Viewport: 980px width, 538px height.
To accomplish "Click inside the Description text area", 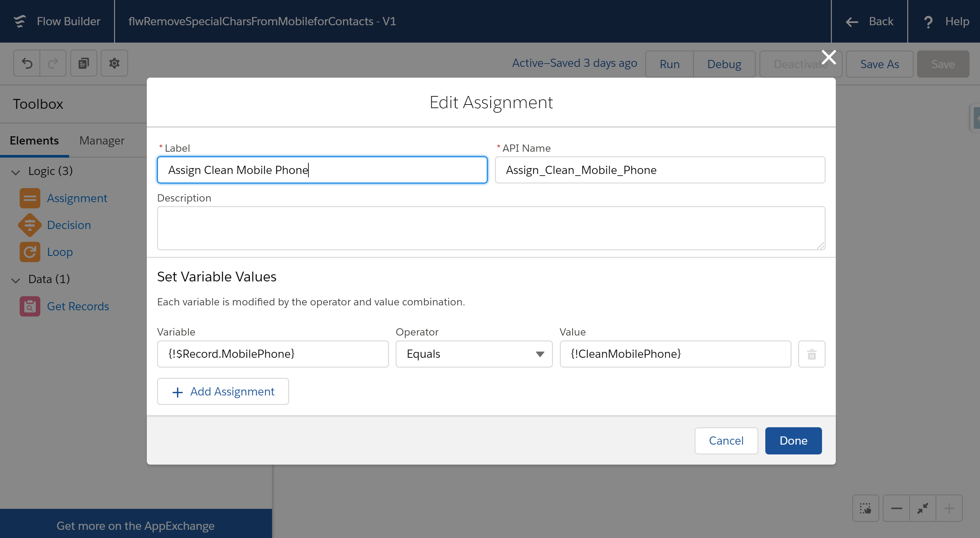I will tap(491, 228).
